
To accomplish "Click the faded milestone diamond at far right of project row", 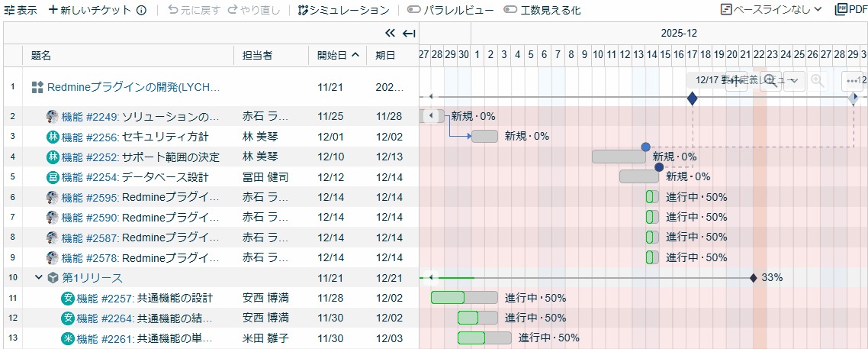I will (854, 99).
